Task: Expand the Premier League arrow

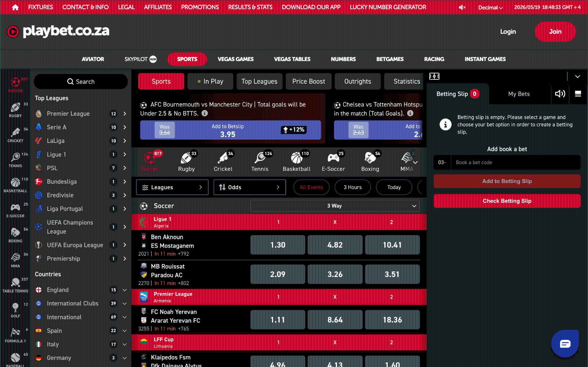Action: click(125, 114)
